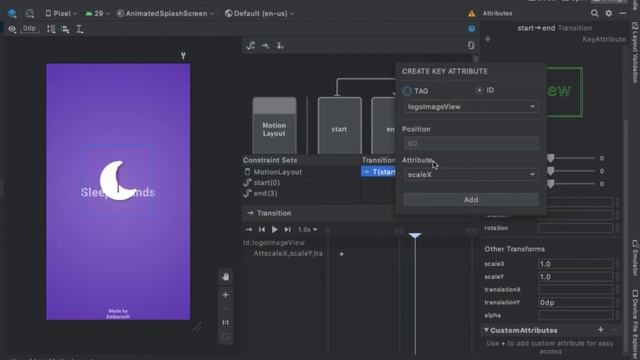Select the start(0) constraint set row

[301, 183]
